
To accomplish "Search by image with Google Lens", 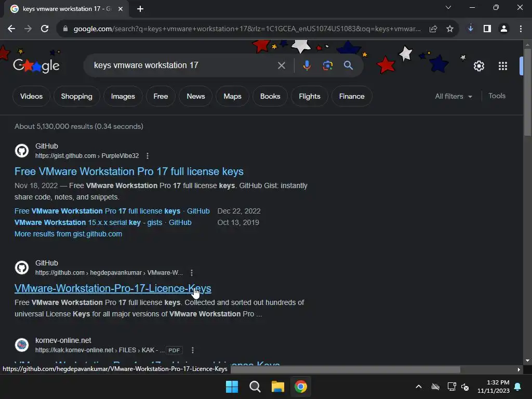I will pos(327,65).
